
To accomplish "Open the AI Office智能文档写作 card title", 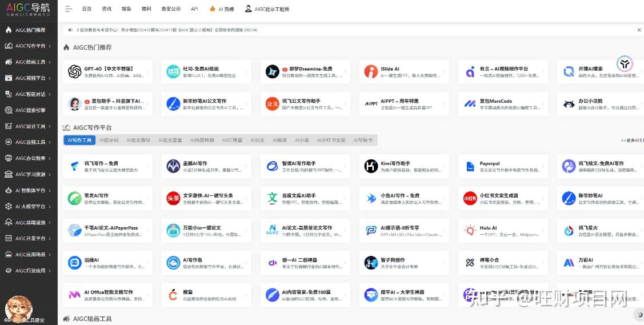I will [109, 292].
